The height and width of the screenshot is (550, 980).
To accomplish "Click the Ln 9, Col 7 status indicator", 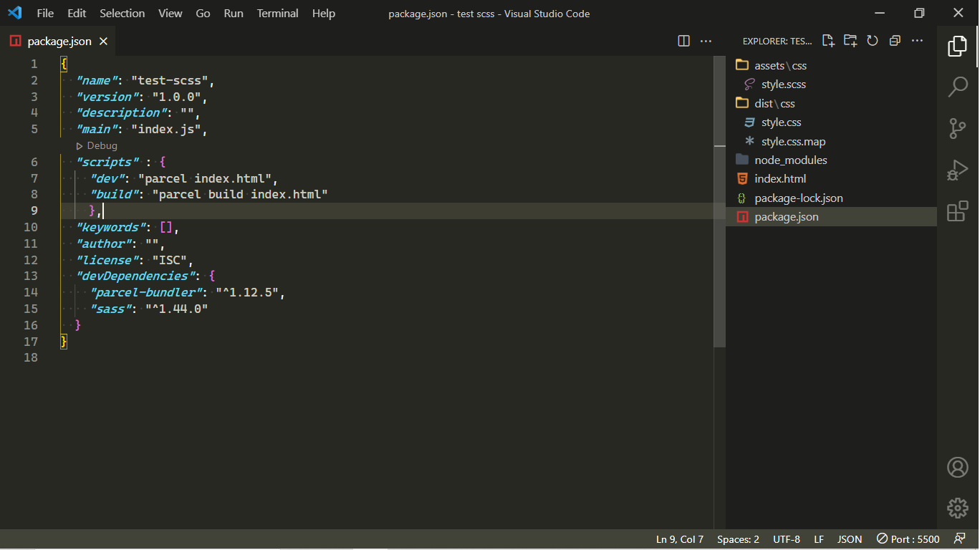I will tap(680, 539).
